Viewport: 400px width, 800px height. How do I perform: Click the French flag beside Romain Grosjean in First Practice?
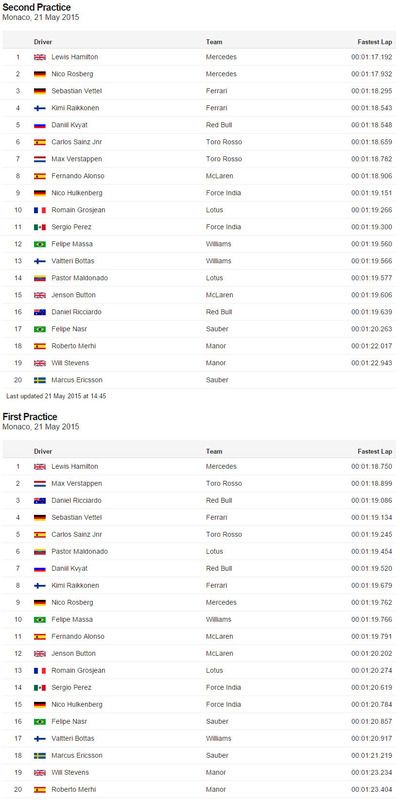[40, 670]
